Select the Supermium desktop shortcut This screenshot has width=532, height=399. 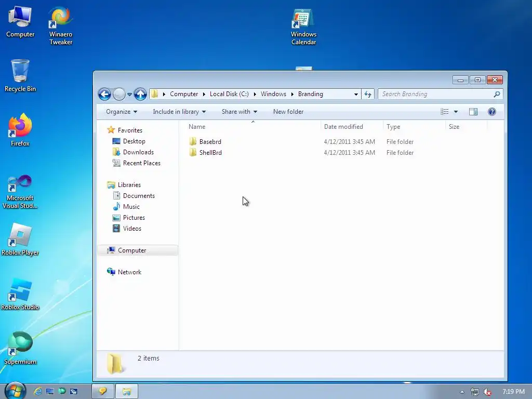20,349
